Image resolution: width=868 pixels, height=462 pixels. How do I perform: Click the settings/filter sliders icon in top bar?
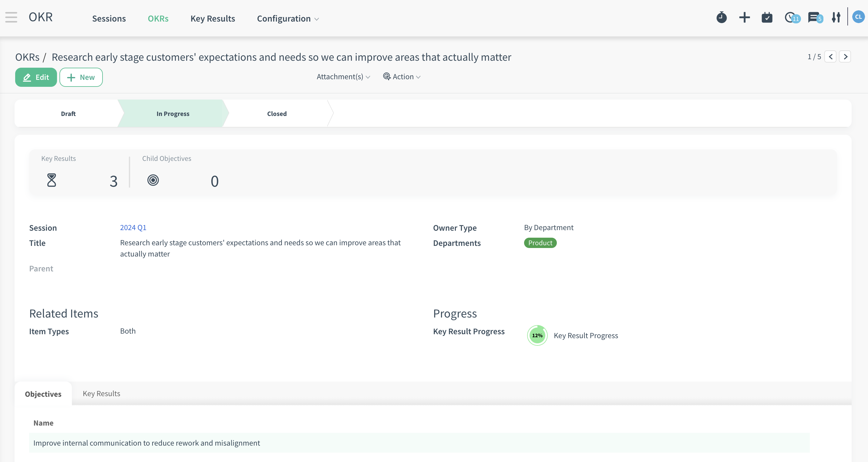[836, 18]
